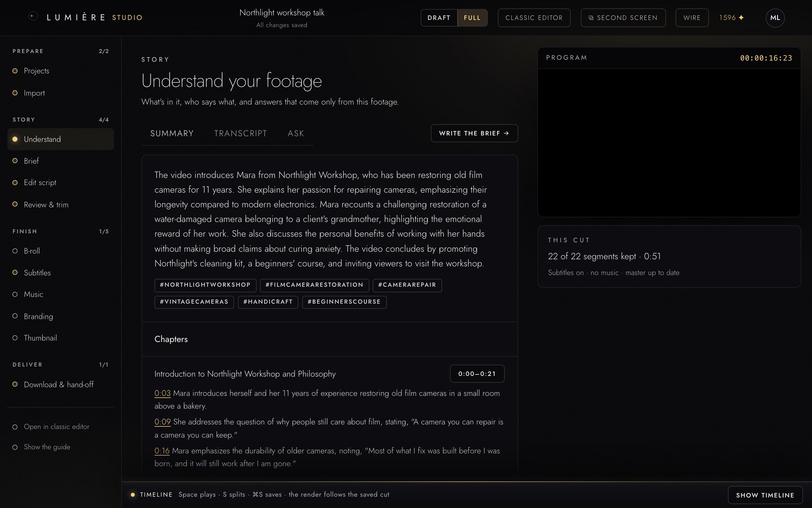The image size is (812, 508).
Task: Jump to timestamp 0:03
Action: click(162, 393)
